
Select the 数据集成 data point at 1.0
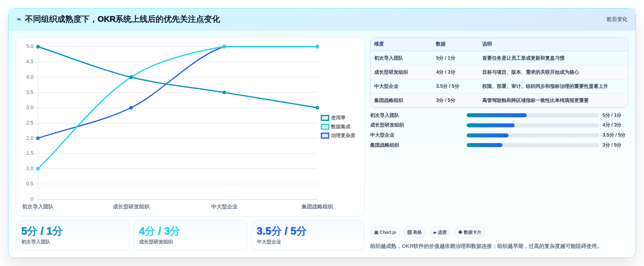point(38,168)
